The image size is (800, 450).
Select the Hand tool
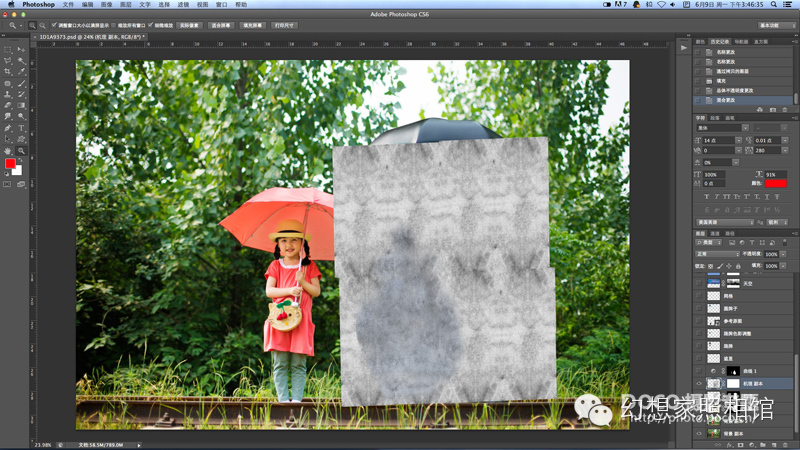[x=8, y=151]
